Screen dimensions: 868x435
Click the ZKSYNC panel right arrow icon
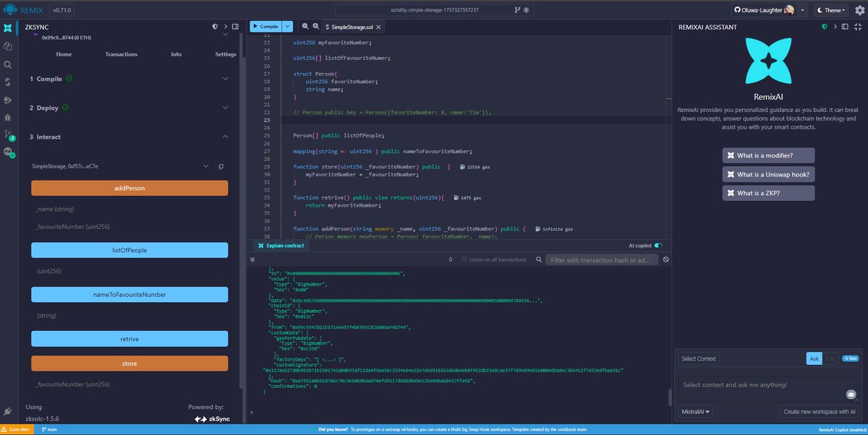(x=225, y=27)
